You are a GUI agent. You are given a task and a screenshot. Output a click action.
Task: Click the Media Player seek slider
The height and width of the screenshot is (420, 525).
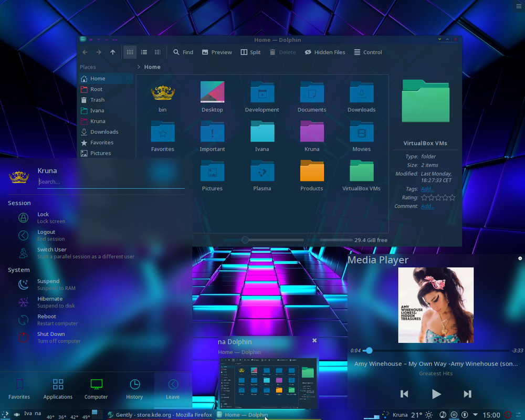click(x=436, y=350)
